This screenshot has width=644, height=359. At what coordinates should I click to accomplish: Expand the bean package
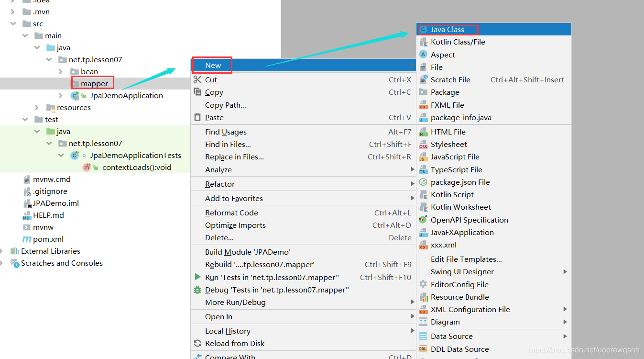coord(61,72)
